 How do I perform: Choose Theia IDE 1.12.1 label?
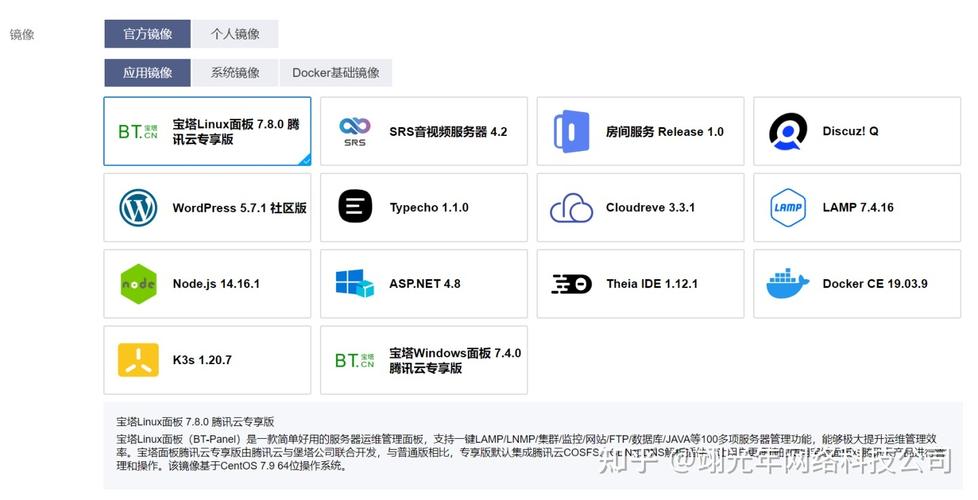(x=652, y=284)
